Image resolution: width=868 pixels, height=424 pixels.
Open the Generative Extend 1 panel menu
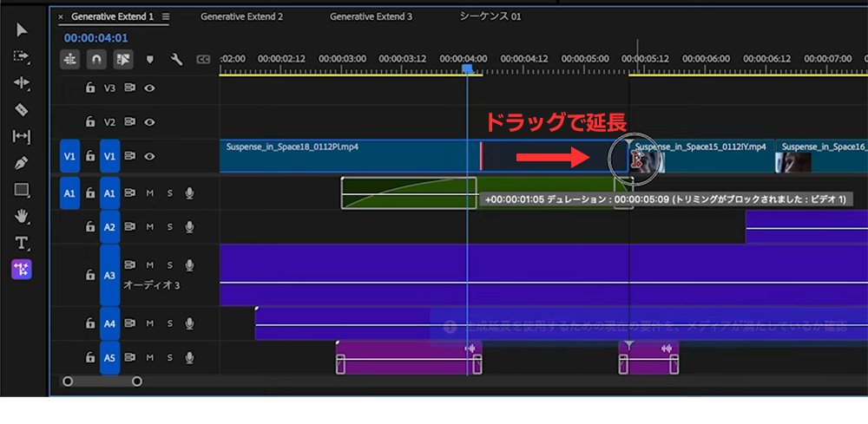tap(166, 16)
